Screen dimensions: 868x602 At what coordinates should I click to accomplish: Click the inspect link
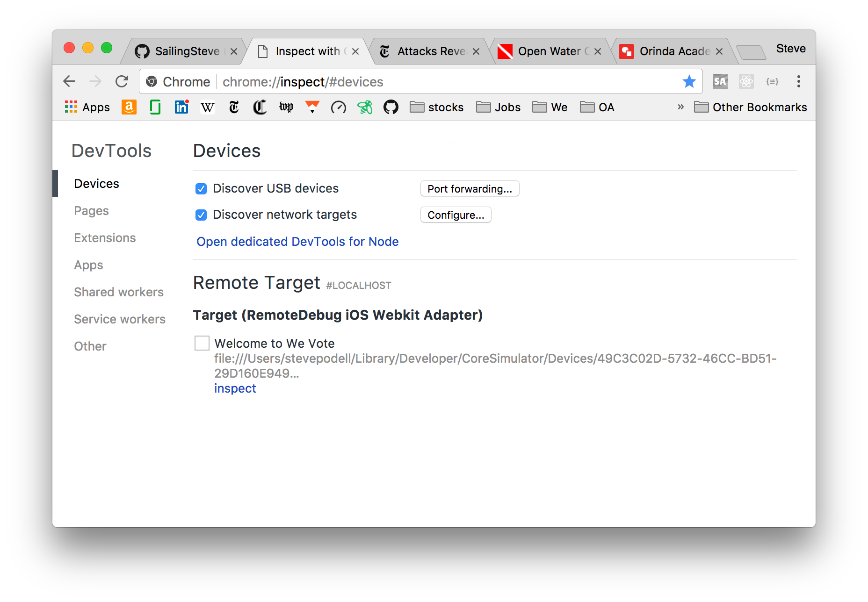point(235,388)
